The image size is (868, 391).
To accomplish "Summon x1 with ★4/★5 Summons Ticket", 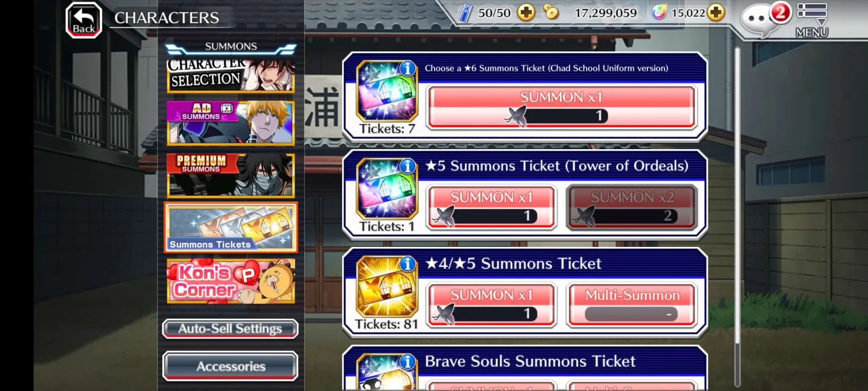I will point(492,305).
